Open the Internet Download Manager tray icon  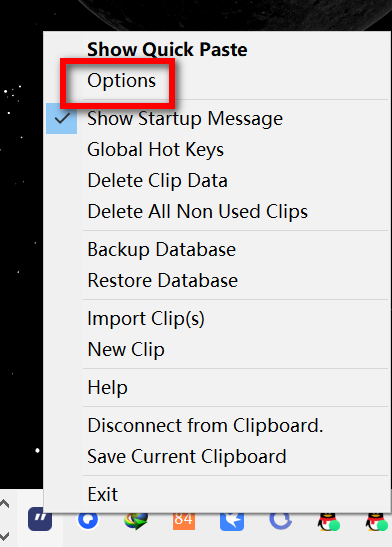136,521
